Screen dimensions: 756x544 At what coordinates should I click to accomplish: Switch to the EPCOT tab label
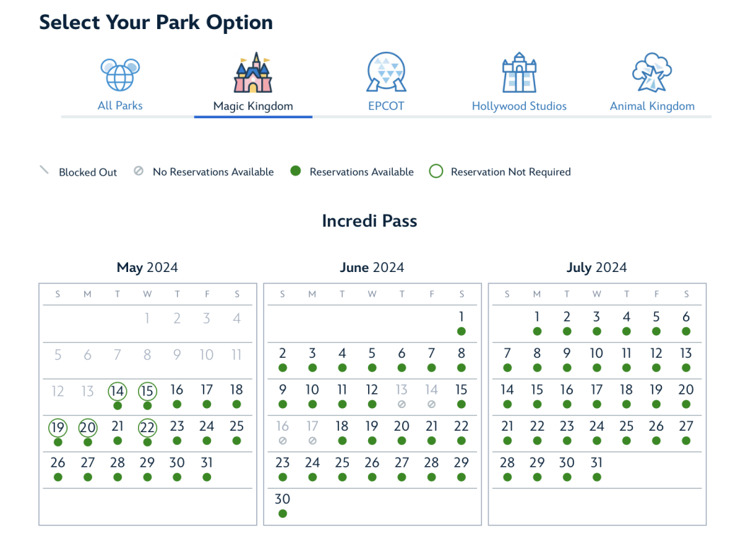pos(386,106)
